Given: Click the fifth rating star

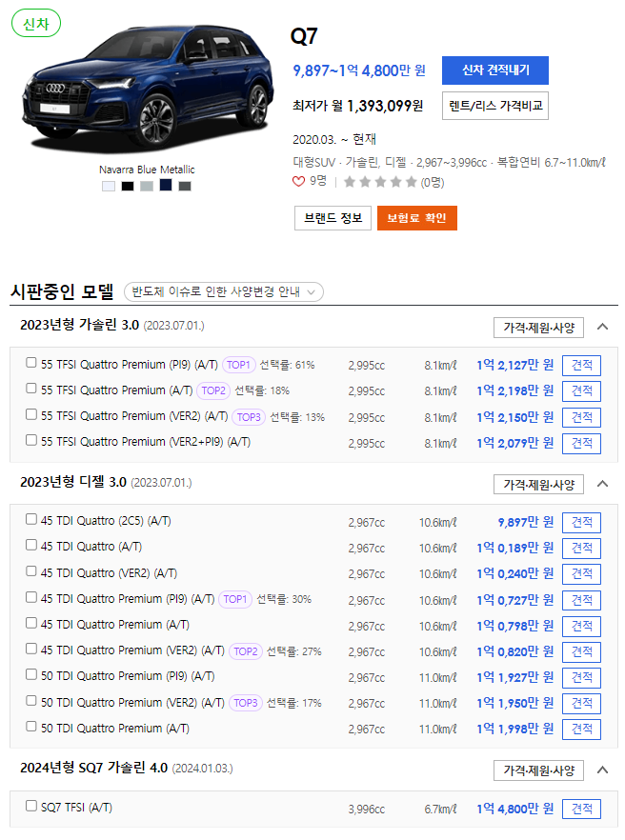Looking at the screenshot, I should tap(412, 182).
